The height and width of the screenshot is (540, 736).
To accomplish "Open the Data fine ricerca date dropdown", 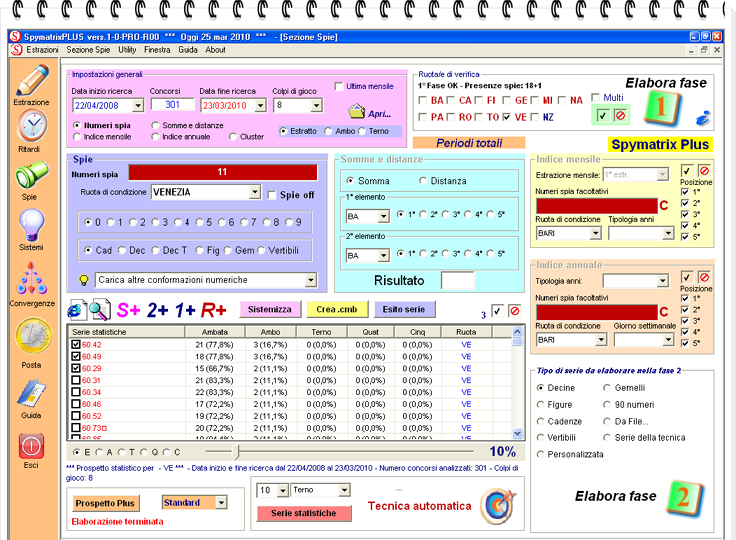I will click(261, 106).
